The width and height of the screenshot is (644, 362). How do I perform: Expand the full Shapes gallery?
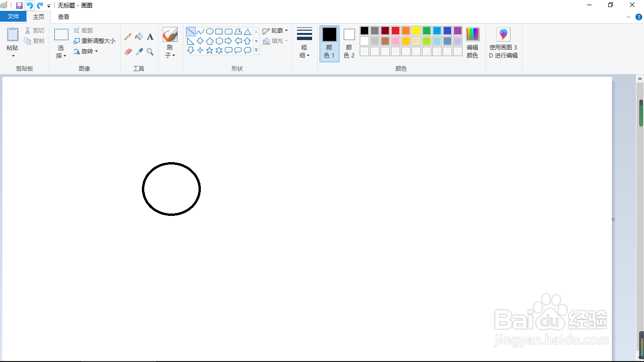coord(256,50)
